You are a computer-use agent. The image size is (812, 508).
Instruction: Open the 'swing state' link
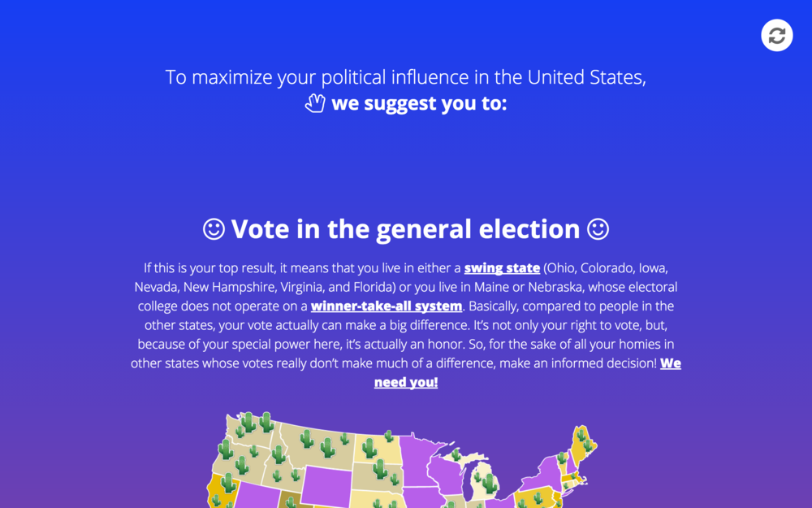tap(502, 268)
